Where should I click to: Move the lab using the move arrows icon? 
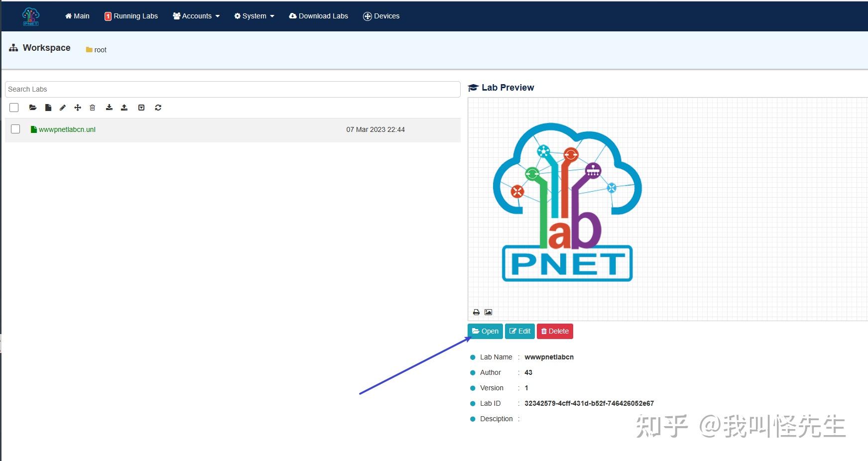click(77, 108)
